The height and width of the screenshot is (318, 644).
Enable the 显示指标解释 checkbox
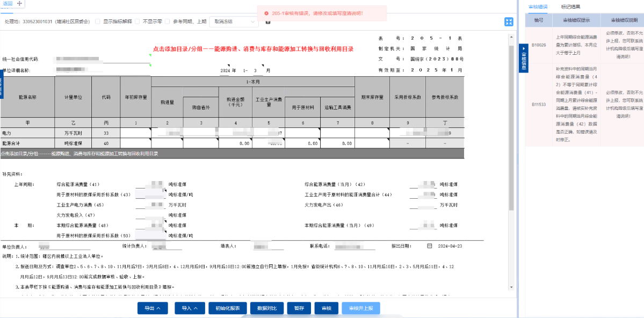(97, 21)
